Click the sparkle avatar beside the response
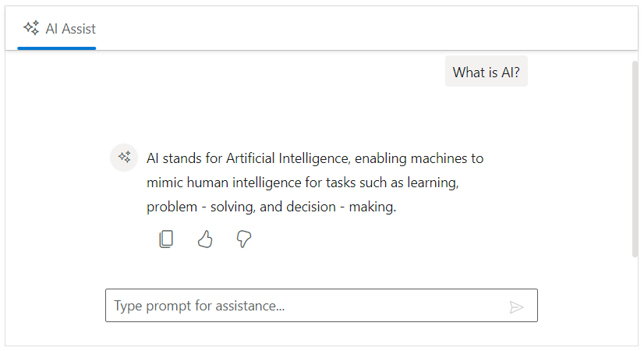 click(x=124, y=158)
